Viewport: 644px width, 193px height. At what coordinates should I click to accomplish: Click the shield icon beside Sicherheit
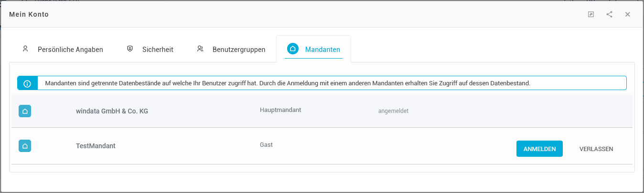click(129, 49)
